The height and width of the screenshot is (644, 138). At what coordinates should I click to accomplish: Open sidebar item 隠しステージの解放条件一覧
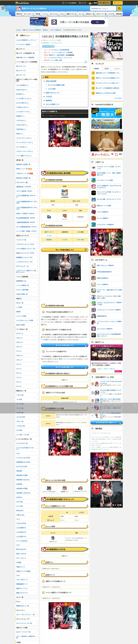(27, 53)
